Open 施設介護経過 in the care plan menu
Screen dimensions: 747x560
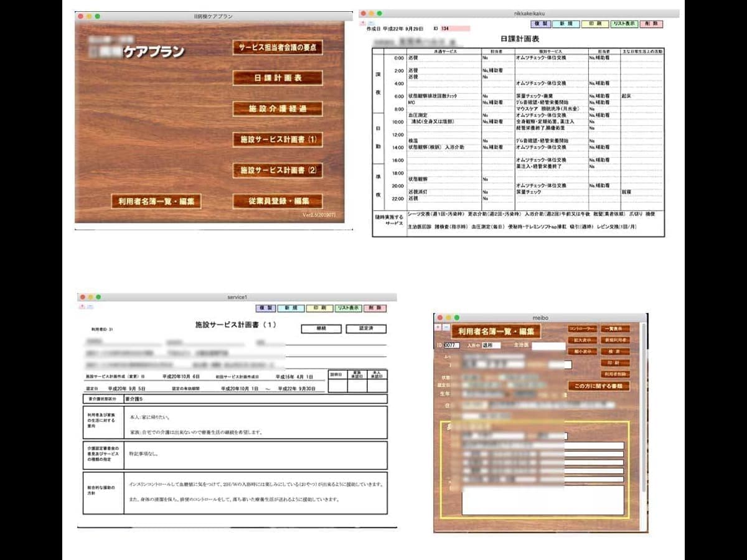point(278,109)
